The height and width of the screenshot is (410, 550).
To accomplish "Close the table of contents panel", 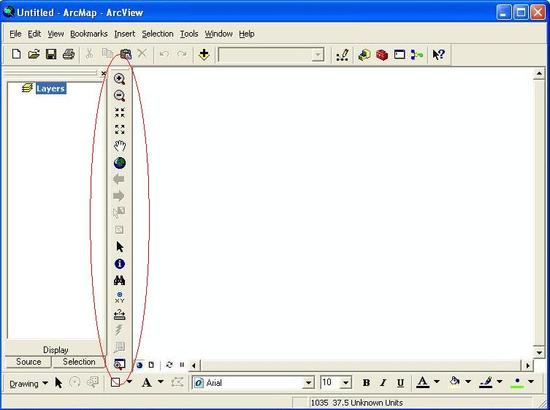I will (103, 73).
